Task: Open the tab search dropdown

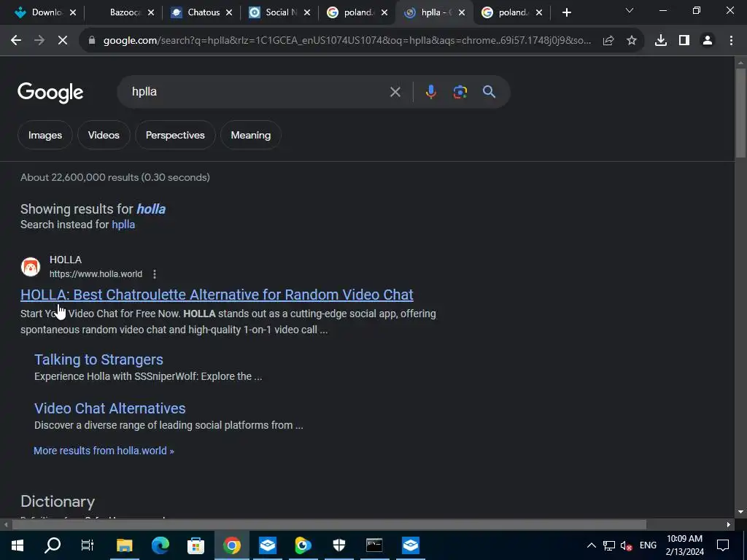Action: pyautogui.click(x=630, y=10)
